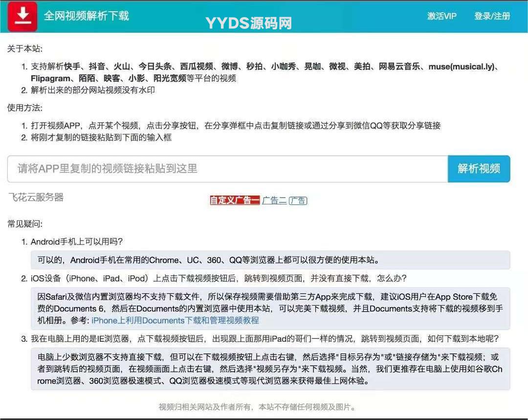
Task: Click the answer starting '可以的, Android手机'
Action: click(x=270, y=260)
